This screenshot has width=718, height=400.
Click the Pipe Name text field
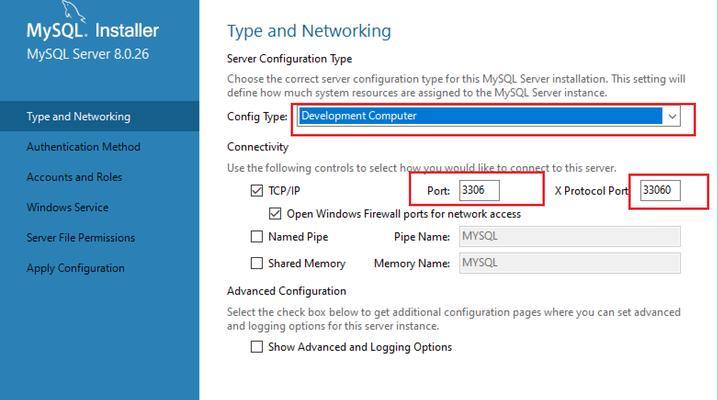tap(570, 237)
